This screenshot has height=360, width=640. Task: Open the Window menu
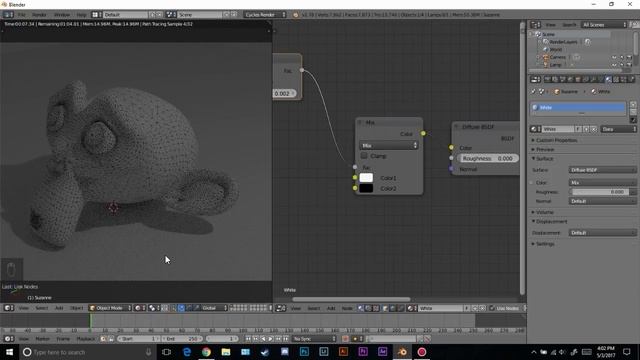(x=62, y=15)
